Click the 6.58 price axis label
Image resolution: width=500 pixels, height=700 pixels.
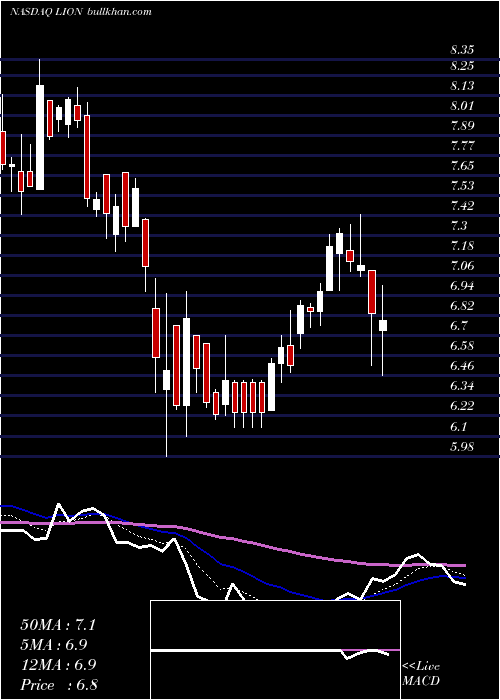pos(462,346)
